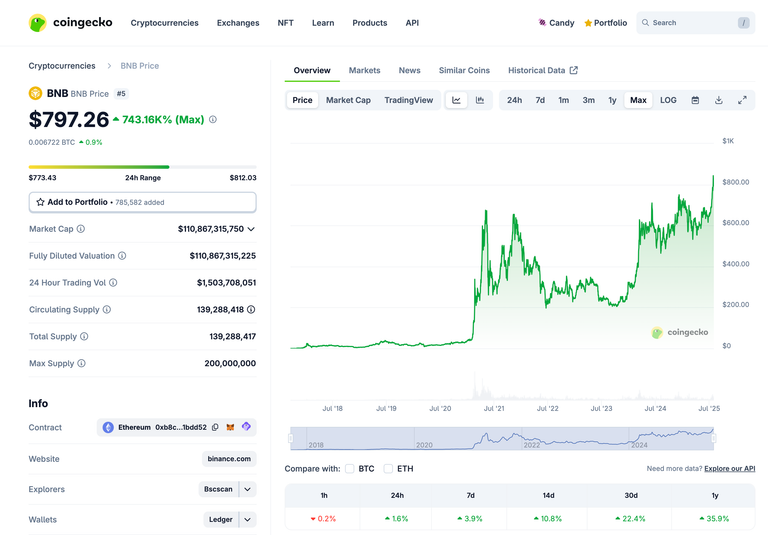
Task: Select the 24h time range
Action: click(514, 100)
